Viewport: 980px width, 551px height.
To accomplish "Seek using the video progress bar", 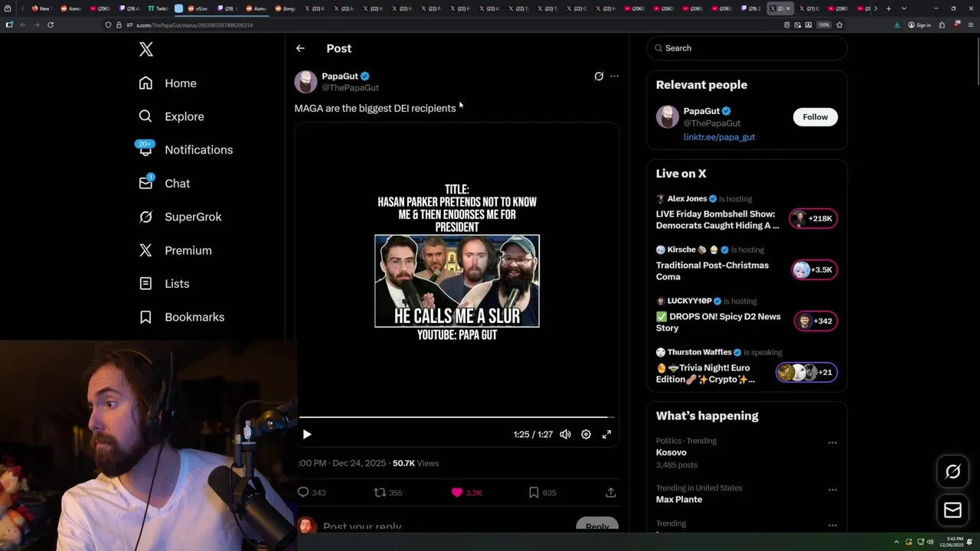I will coord(457,417).
